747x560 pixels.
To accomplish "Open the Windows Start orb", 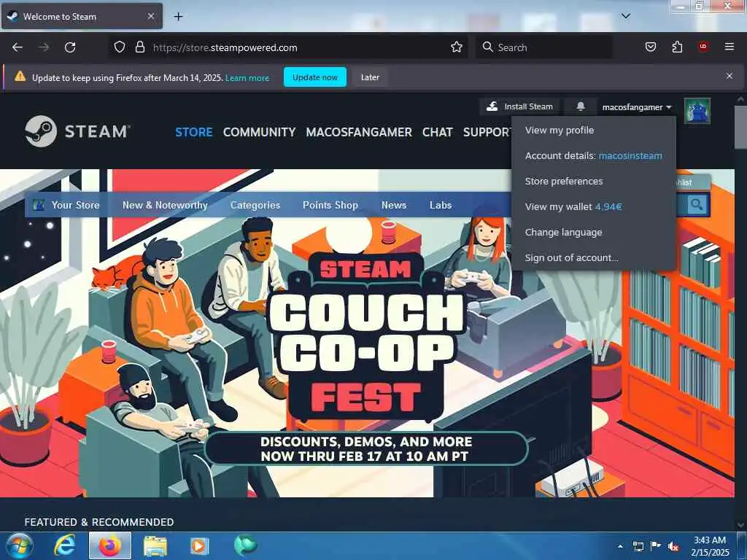I will [19, 545].
